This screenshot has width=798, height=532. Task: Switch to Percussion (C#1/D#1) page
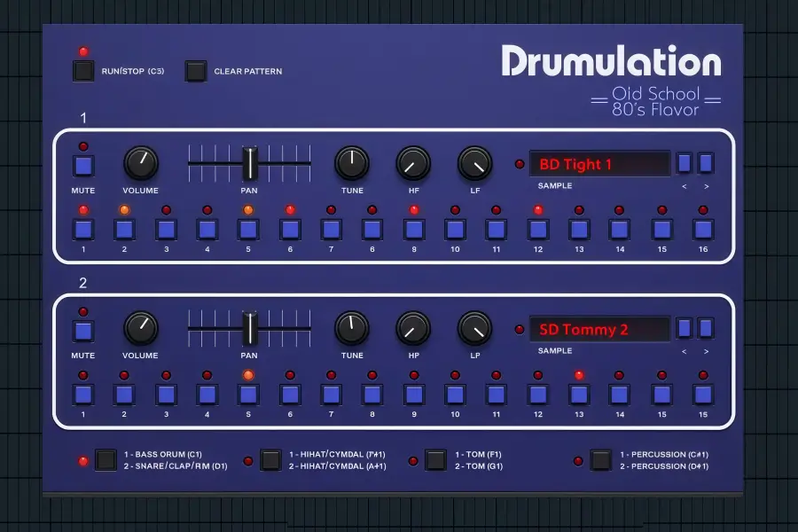[600, 460]
